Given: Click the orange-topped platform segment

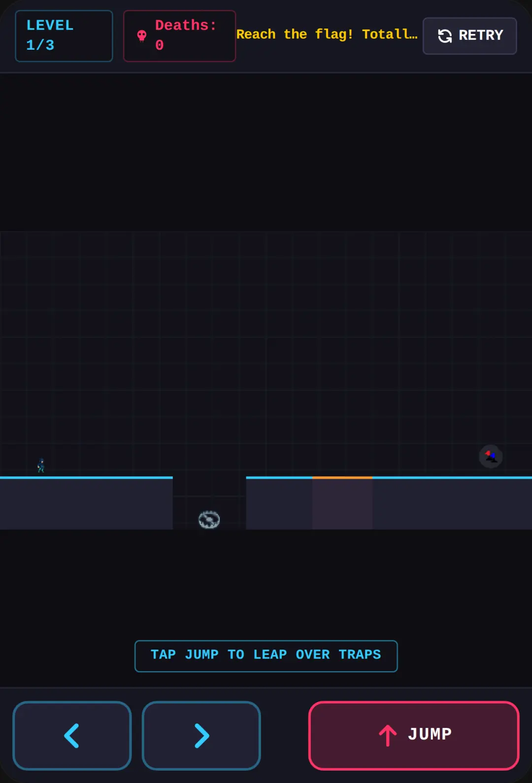Looking at the screenshot, I should click(342, 502).
